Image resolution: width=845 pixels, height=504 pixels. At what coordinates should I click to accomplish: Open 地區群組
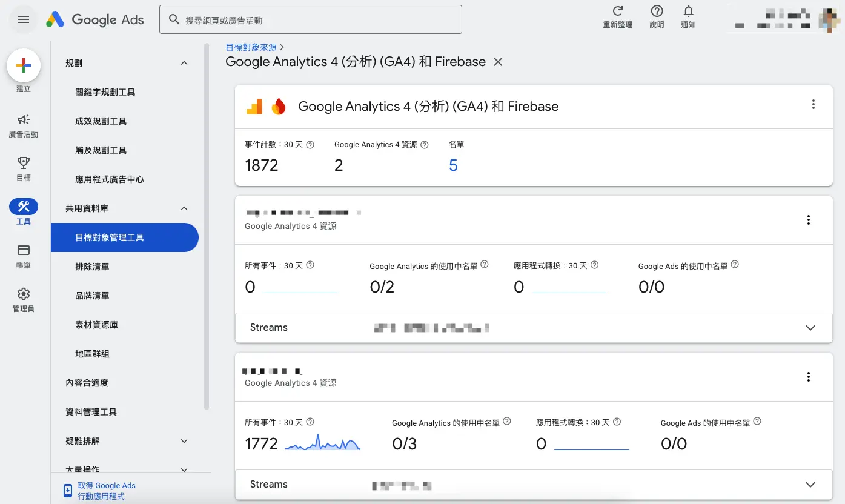pos(93,354)
